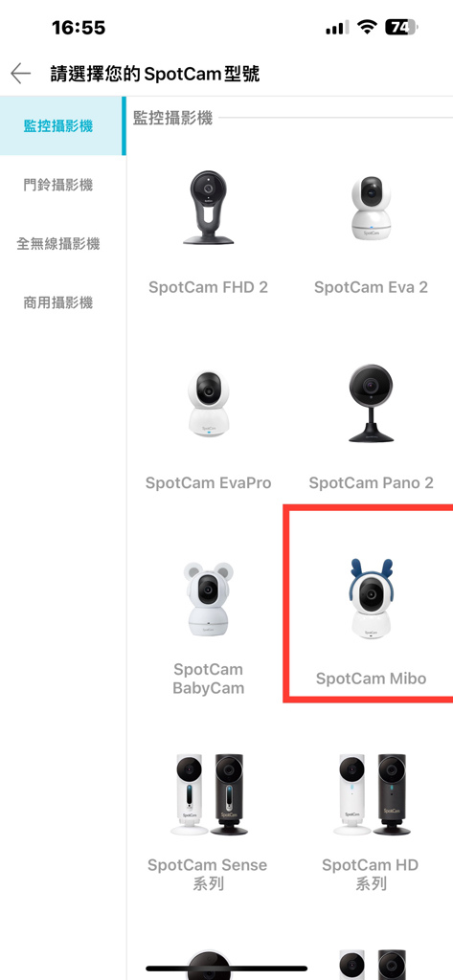Tap the SpotCam FHD 2 label

point(209,287)
